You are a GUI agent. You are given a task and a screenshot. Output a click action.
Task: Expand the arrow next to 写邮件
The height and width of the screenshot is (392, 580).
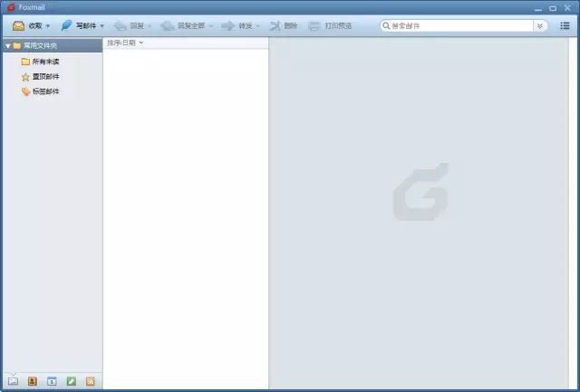(102, 26)
